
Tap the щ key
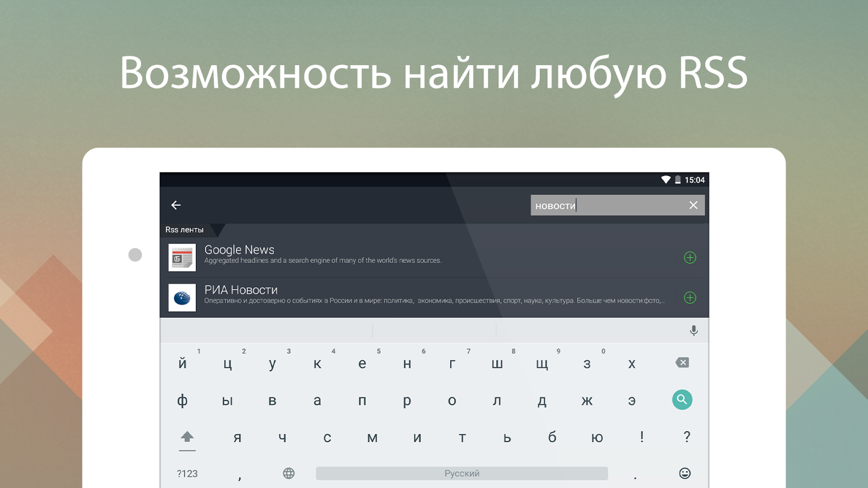coord(542,364)
